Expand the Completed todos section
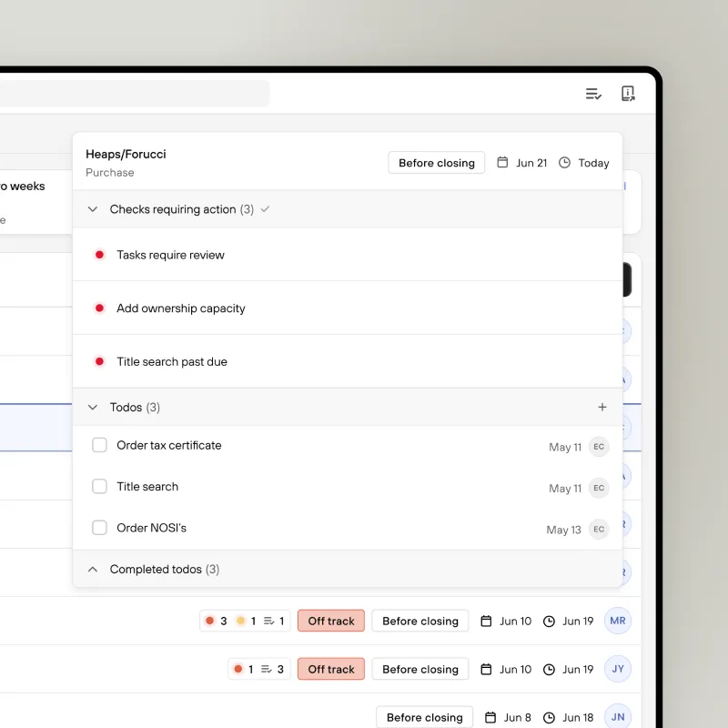Viewport: 728px width, 728px height. (93, 570)
